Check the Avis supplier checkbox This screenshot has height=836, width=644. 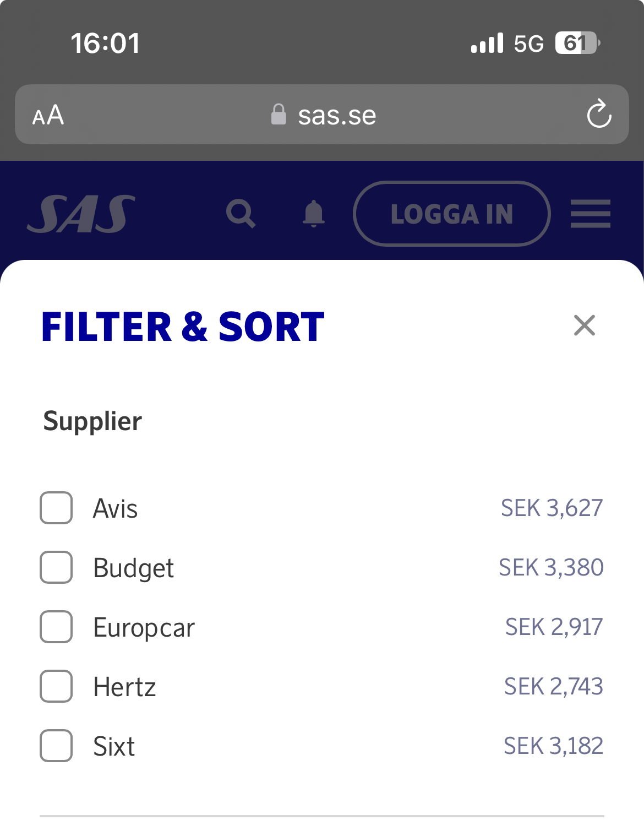tap(56, 508)
